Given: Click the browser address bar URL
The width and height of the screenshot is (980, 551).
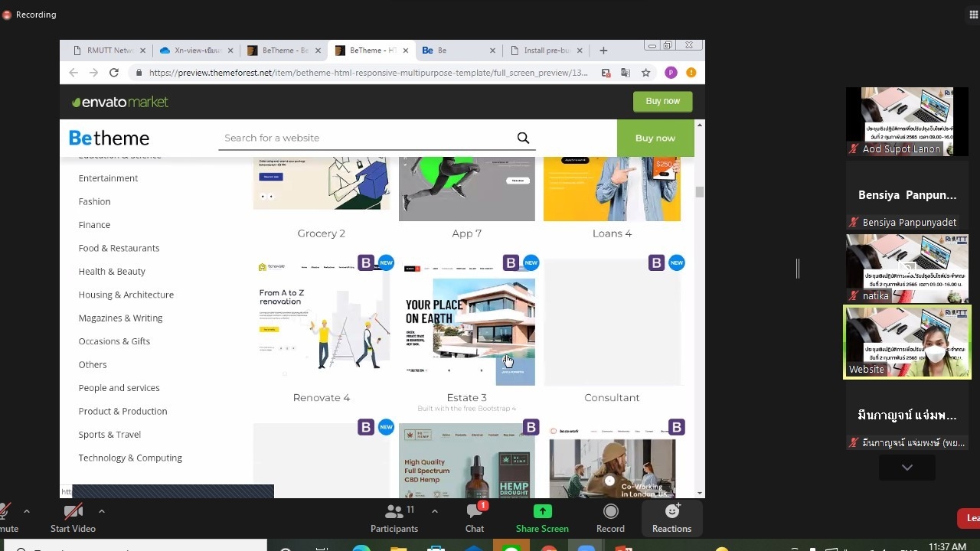Looking at the screenshot, I should tap(368, 73).
